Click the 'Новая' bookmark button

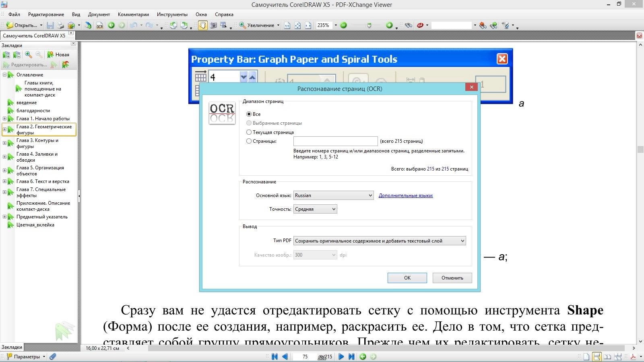click(x=58, y=55)
